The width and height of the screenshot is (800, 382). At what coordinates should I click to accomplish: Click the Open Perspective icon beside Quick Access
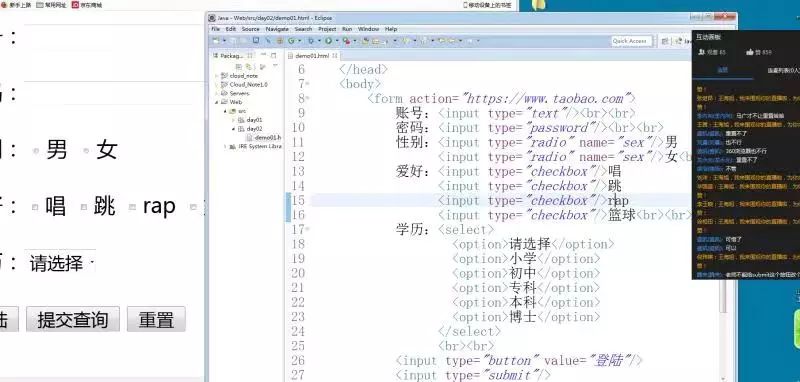coord(665,41)
